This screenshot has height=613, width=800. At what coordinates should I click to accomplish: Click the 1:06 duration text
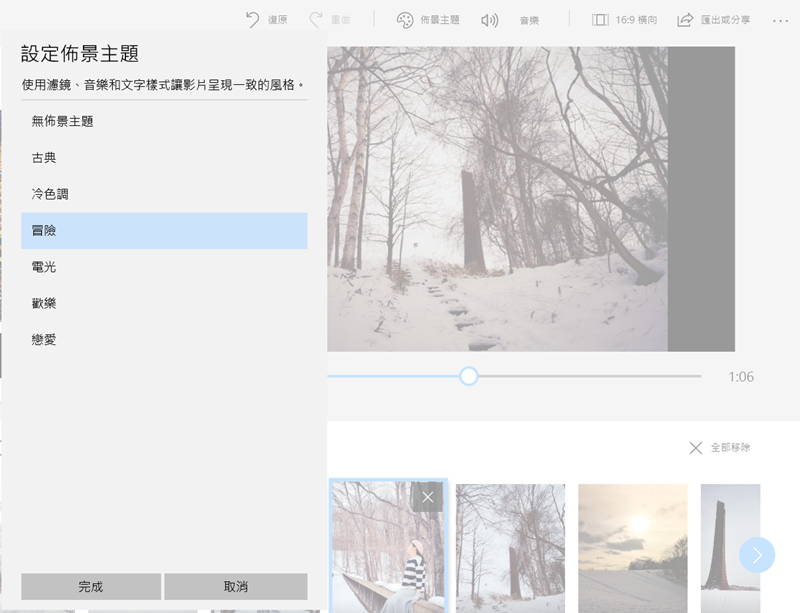pyautogui.click(x=741, y=377)
